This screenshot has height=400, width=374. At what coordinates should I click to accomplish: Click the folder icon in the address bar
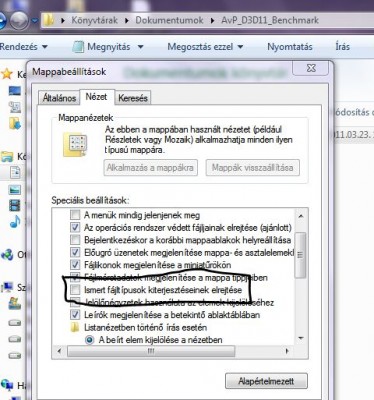pyautogui.click(x=49, y=20)
